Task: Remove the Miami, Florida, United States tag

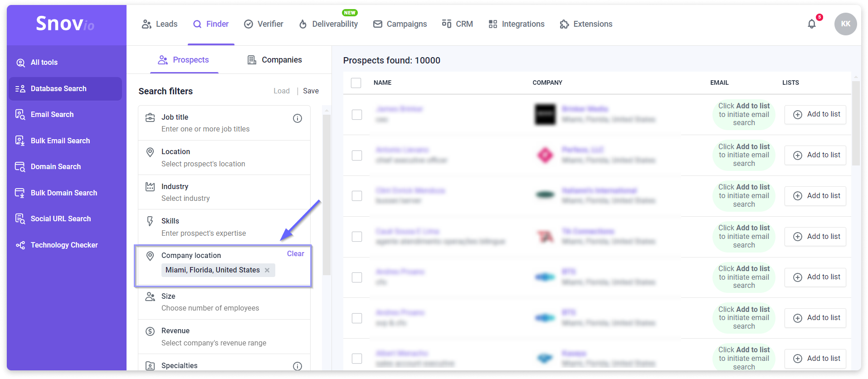Action: pyautogui.click(x=267, y=270)
